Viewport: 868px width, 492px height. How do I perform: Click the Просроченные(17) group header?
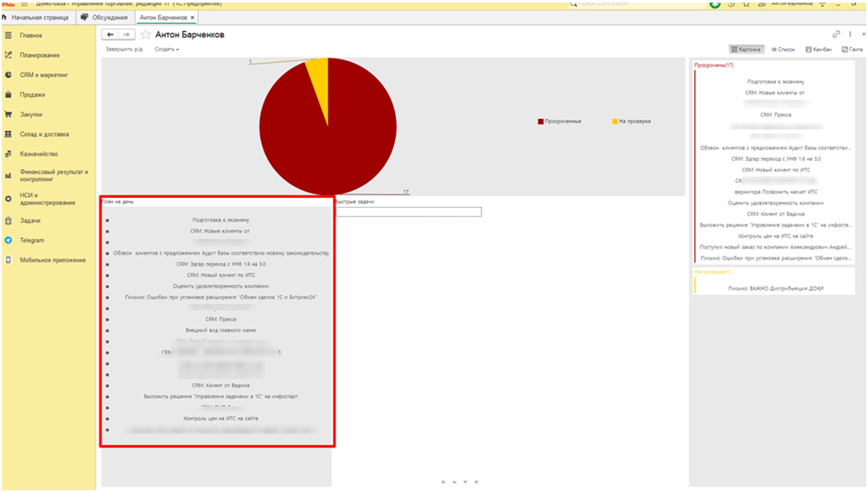(714, 66)
